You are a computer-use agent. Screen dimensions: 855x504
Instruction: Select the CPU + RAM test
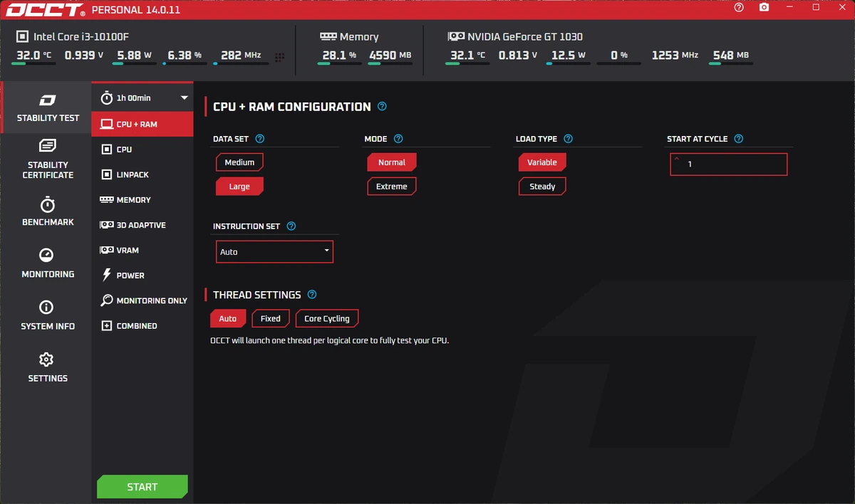(x=142, y=124)
